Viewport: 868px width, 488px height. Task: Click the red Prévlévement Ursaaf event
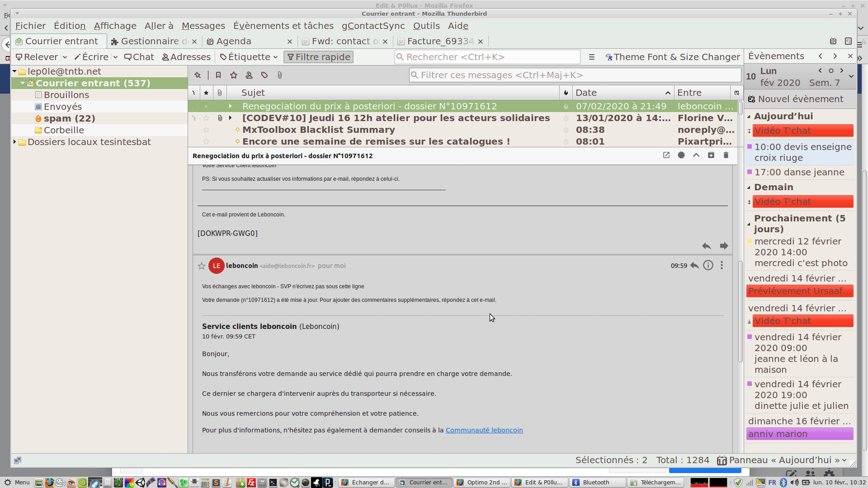[x=799, y=291]
